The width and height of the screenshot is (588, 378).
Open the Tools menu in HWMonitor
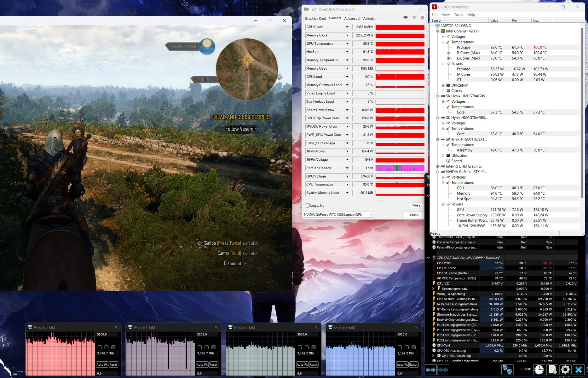[x=458, y=15]
